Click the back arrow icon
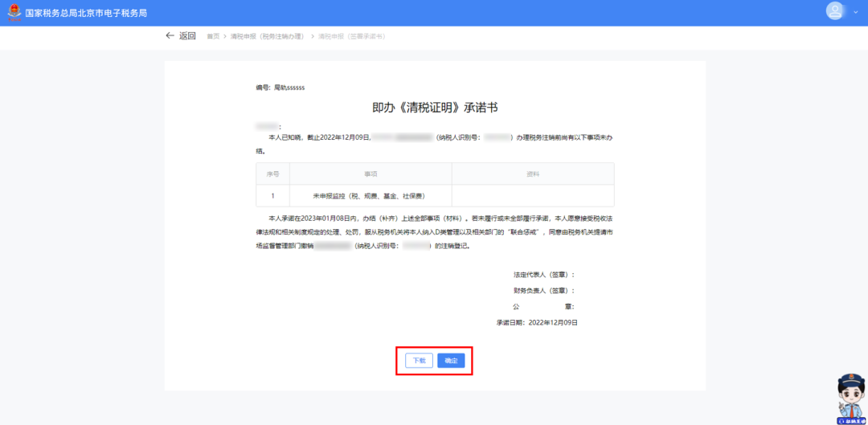 click(170, 36)
